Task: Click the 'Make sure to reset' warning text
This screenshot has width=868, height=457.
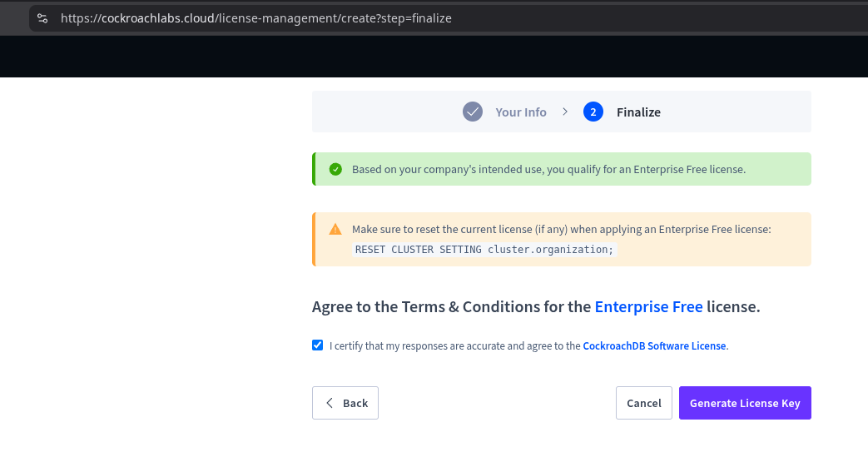Action: pos(561,229)
